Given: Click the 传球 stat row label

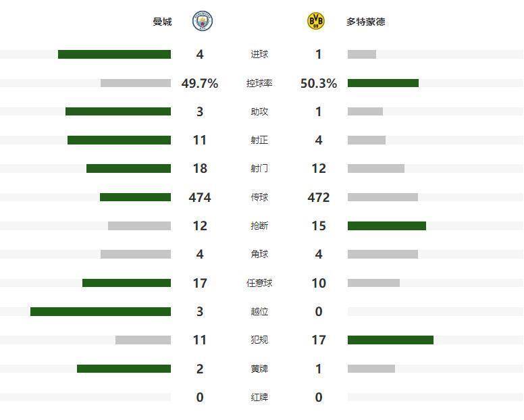Looking at the screenshot, I should click(259, 197).
